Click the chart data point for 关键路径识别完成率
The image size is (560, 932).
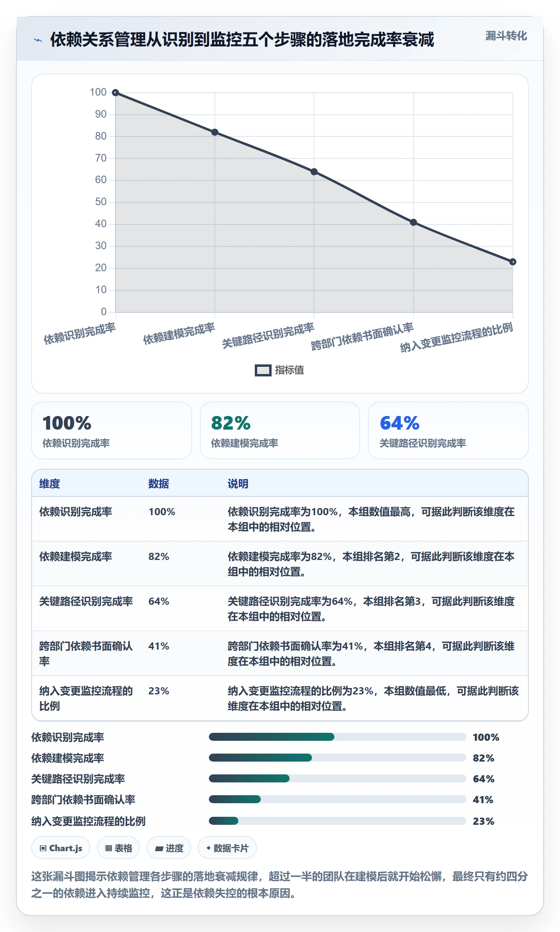(x=314, y=172)
